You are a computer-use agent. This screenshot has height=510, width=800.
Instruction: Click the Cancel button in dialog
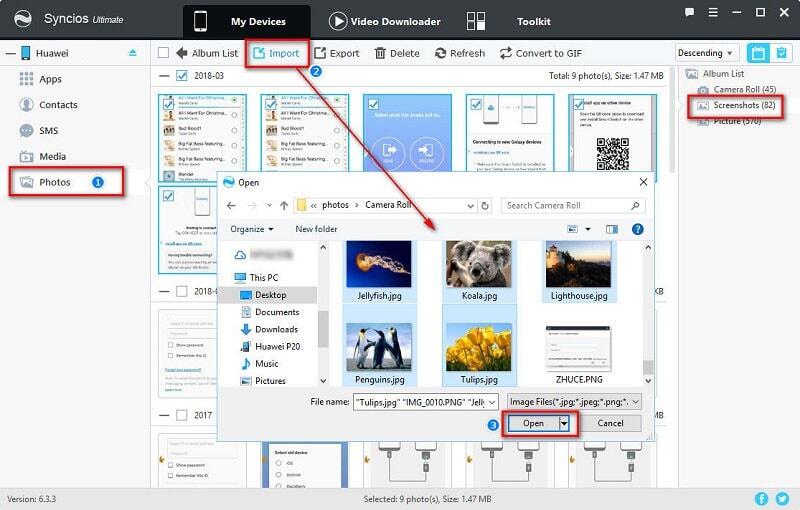click(x=610, y=423)
